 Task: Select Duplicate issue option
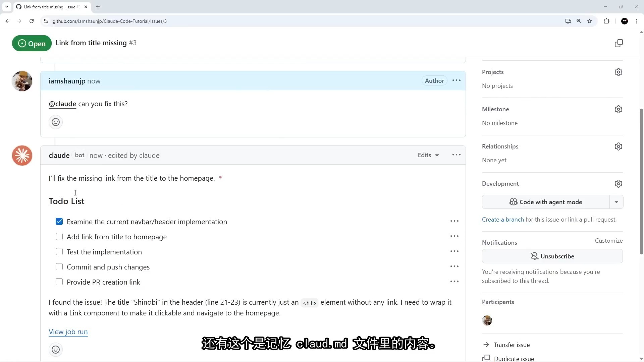(514, 358)
